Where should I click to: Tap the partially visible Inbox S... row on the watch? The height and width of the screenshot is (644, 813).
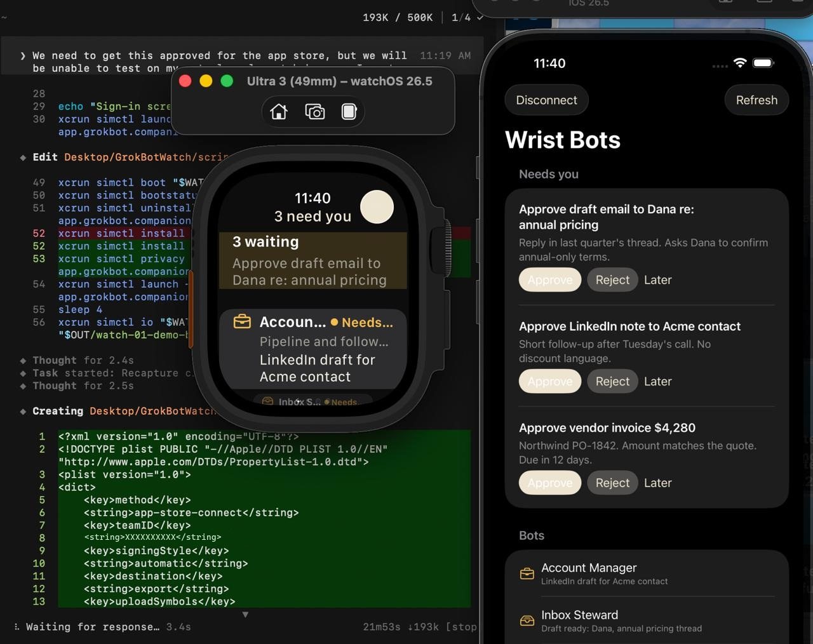313,401
